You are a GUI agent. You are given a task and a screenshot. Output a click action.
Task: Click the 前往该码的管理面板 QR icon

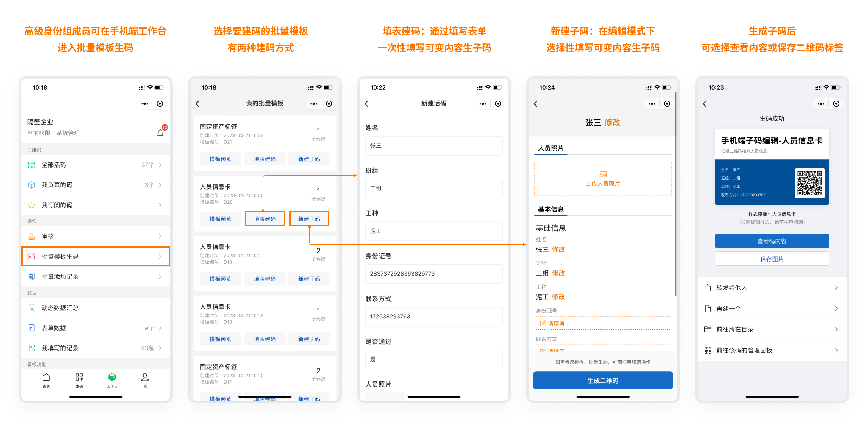708,351
